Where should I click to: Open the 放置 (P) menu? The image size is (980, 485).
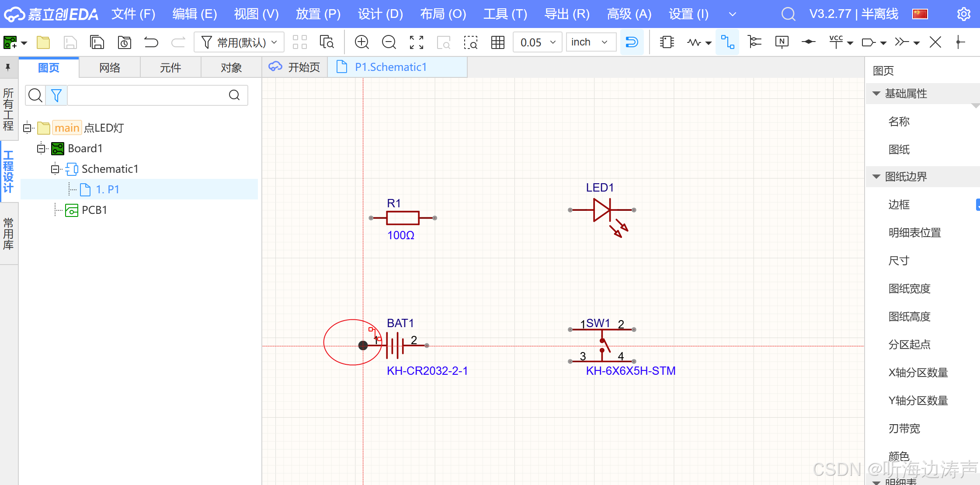coord(318,14)
